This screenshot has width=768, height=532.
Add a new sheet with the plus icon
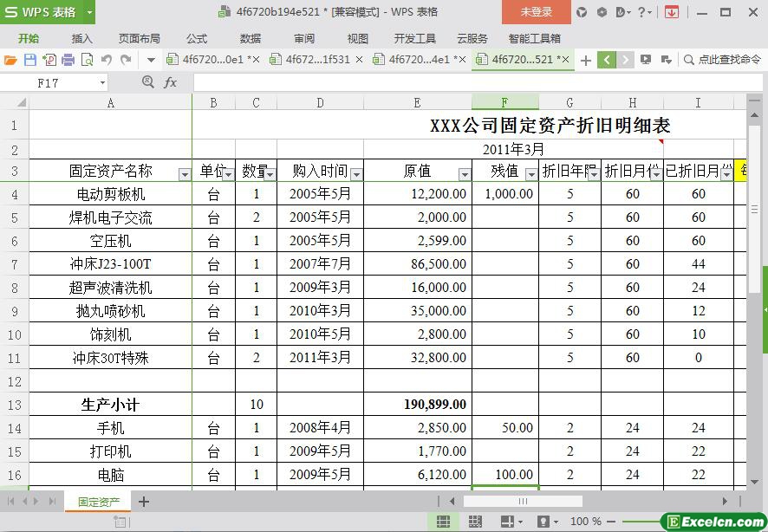click(144, 502)
